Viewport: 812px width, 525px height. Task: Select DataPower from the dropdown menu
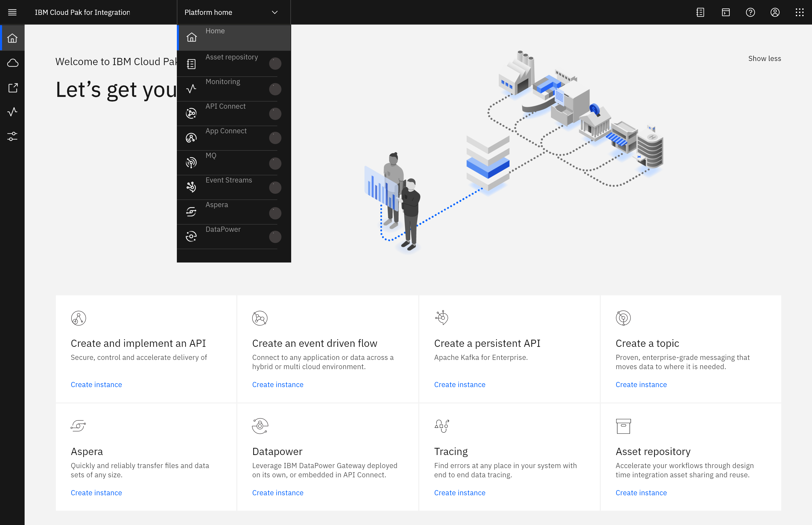tap(234, 236)
